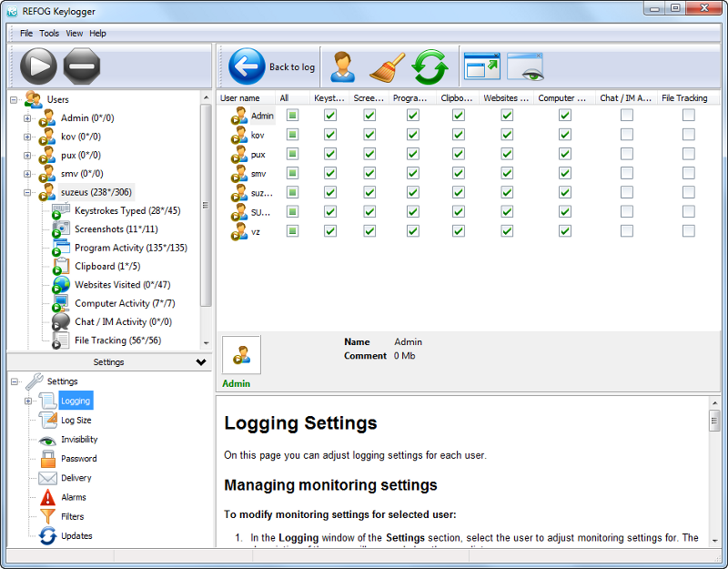This screenshot has height=569, width=728.
Task: Expand the Admin user tree node
Action: click(x=27, y=118)
